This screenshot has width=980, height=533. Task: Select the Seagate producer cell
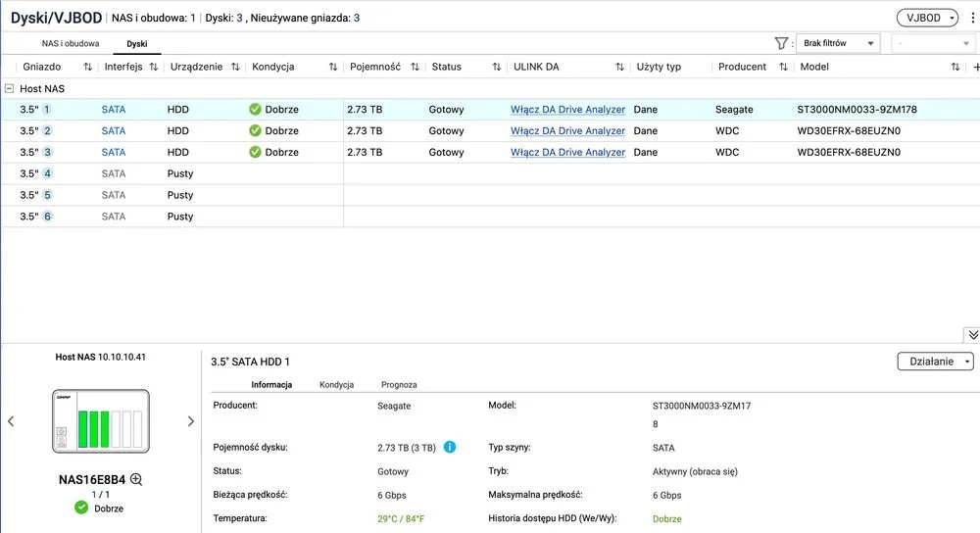[734, 110]
